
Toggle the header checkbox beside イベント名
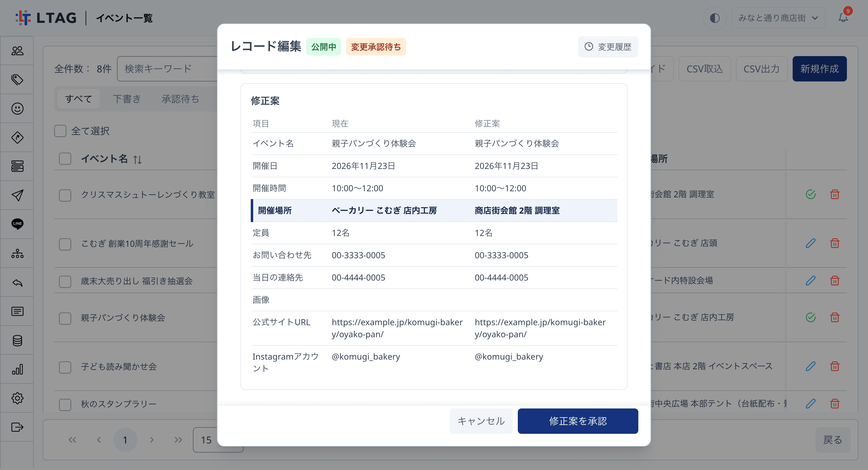65,158
